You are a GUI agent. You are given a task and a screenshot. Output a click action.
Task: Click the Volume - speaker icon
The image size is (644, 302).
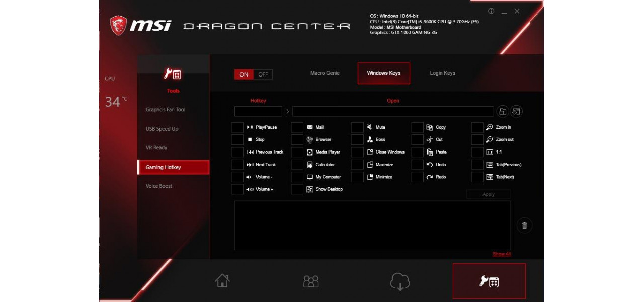[249, 177]
